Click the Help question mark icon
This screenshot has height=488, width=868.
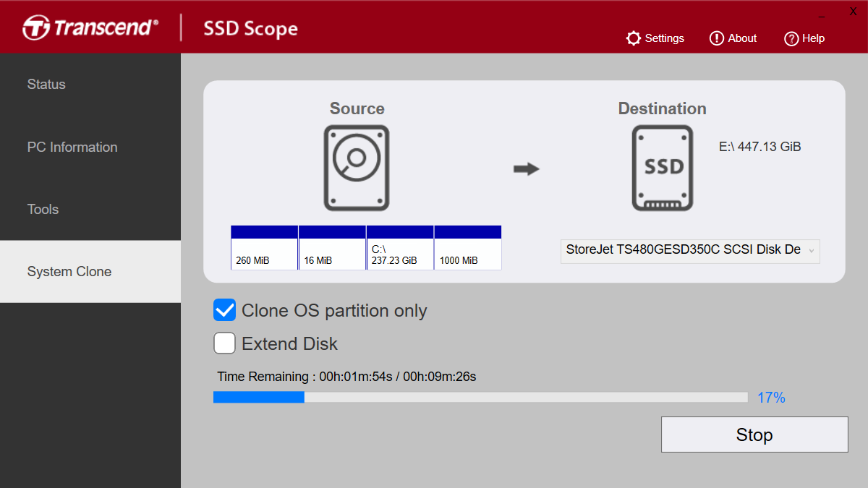pyautogui.click(x=791, y=38)
